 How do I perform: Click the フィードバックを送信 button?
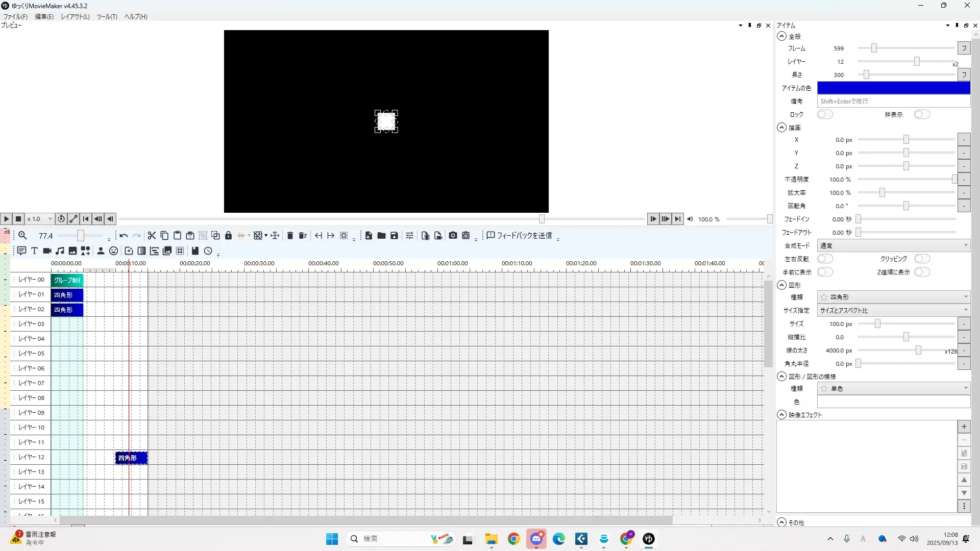coord(519,236)
